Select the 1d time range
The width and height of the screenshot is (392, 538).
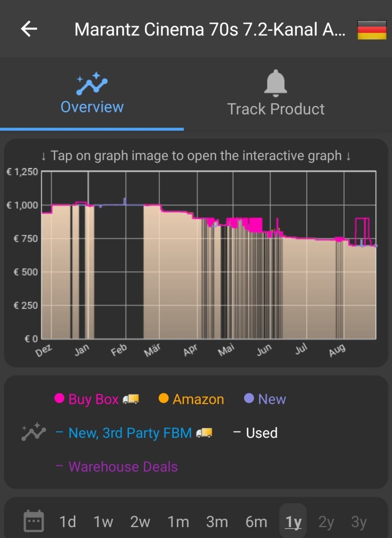[68, 522]
